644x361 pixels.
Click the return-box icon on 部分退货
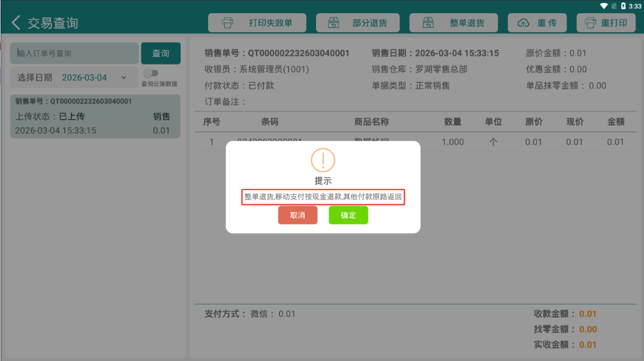click(x=333, y=23)
